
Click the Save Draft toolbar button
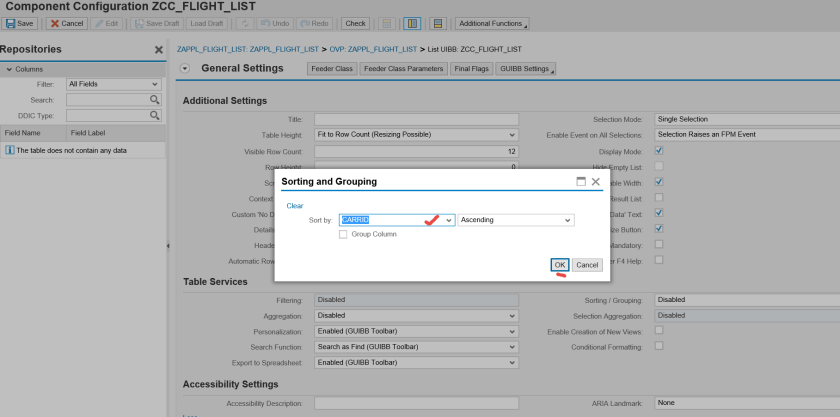pyautogui.click(x=158, y=24)
